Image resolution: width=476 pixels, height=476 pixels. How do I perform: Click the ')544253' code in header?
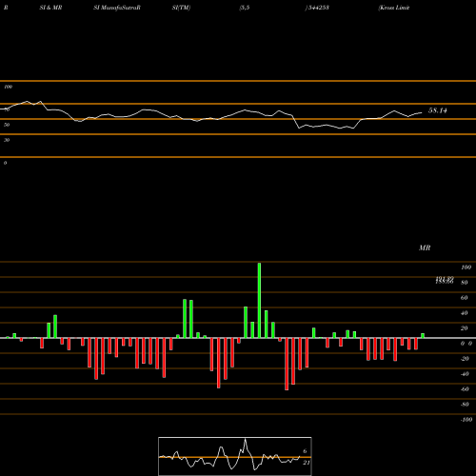point(317,8)
